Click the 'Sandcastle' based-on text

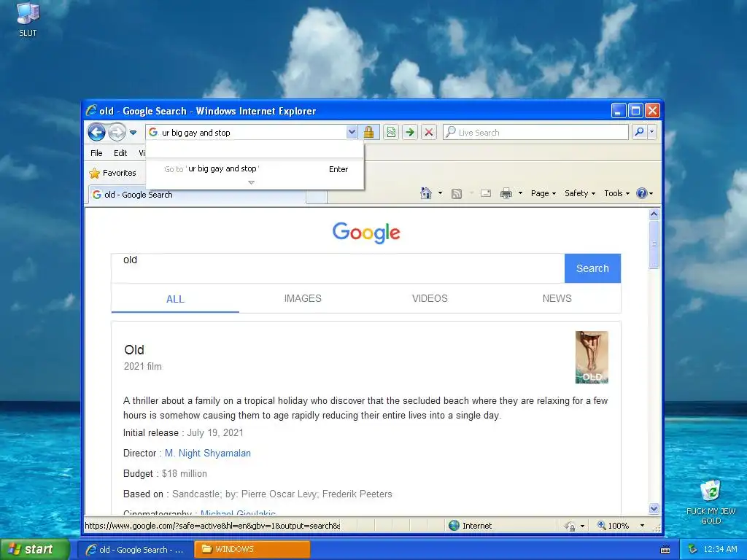196,494
